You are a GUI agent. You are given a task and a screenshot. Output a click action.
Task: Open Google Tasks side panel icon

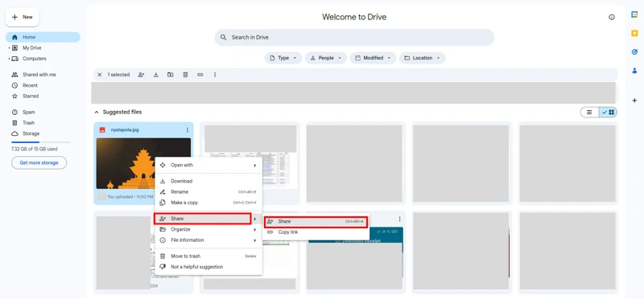click(634, 51)
